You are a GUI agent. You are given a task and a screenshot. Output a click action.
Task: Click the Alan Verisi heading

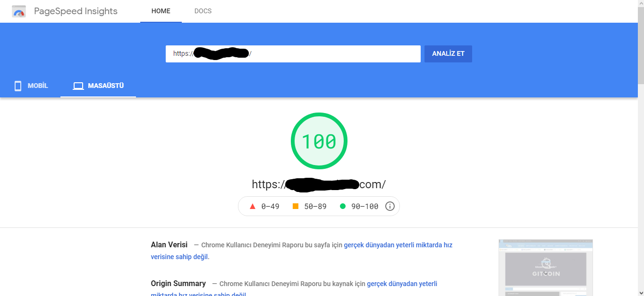click(169, 244)
